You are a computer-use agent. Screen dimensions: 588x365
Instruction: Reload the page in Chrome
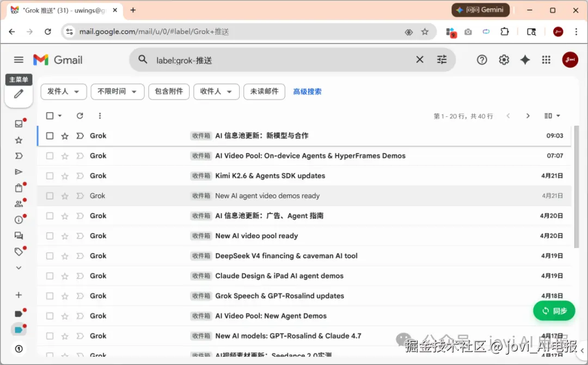pos(47,32)
